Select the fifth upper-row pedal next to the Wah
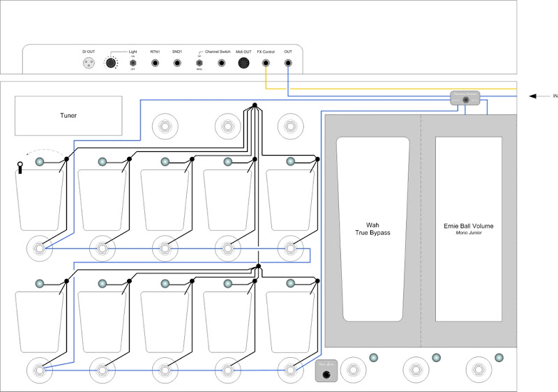 pyautogui.click(x=290, y=200)
